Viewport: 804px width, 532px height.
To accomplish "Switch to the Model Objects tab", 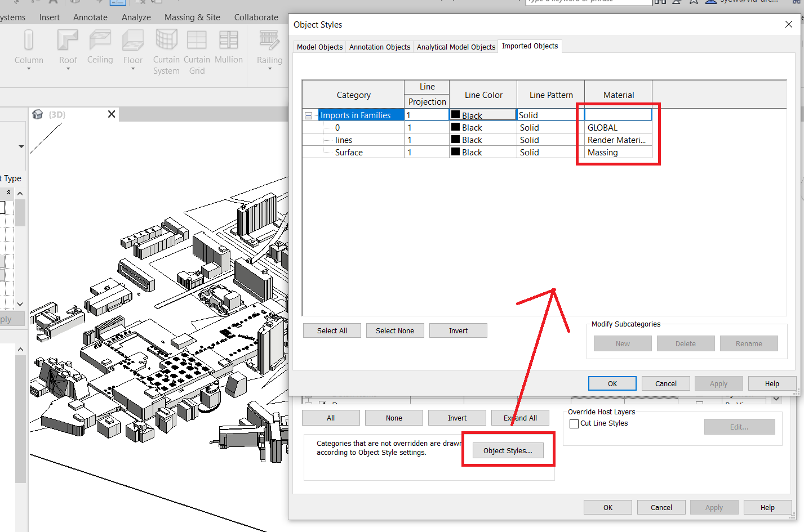I will pyautogui.click(x=319, y=47).
